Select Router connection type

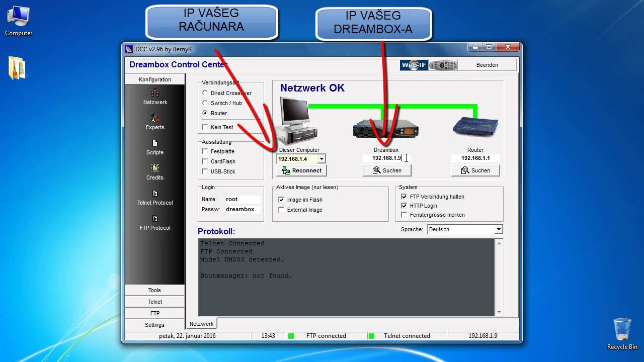click(205, 113)
